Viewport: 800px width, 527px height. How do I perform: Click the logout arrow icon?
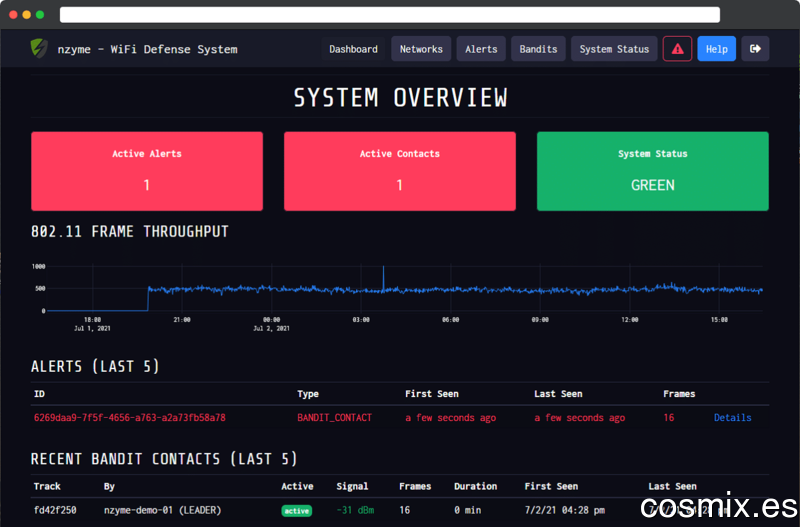click(755, 49)
